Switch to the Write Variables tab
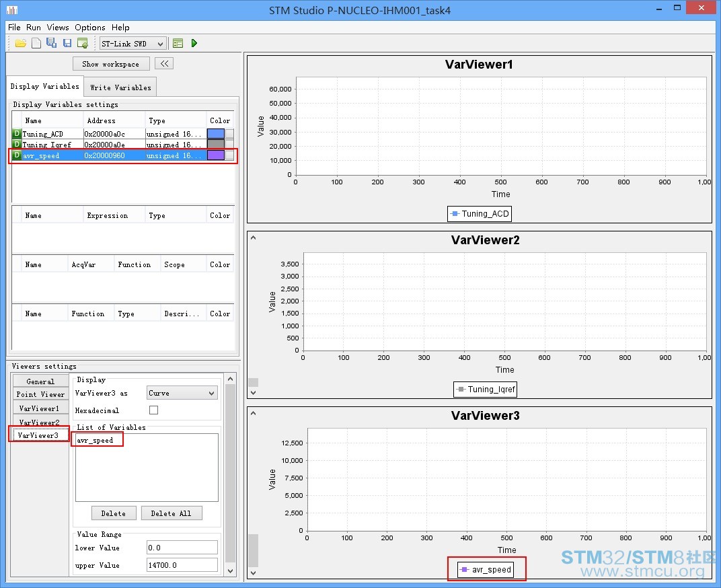 click(x=120, y=87)
